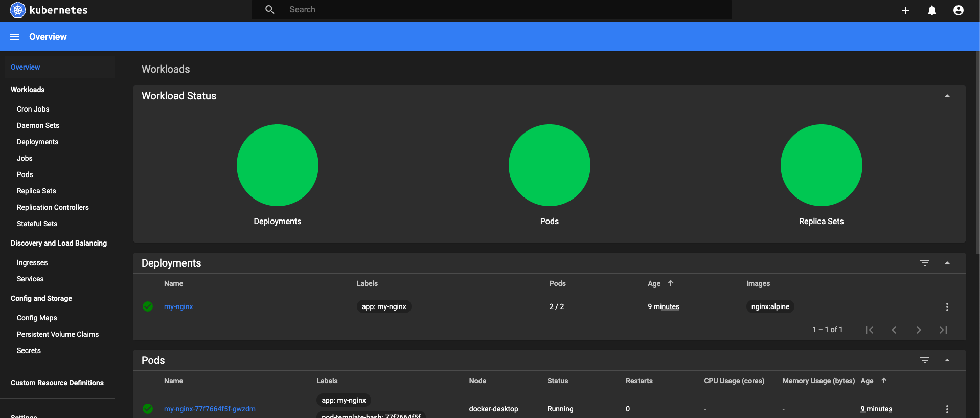Click the search magnifier icon
The width and height of the screenshot is (980, 418).
click(x=270, y=10)
